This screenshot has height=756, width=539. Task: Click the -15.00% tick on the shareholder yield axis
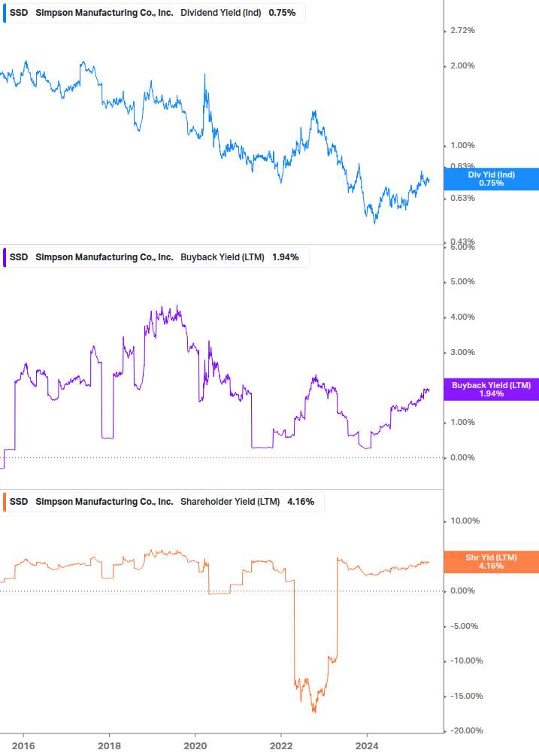tap(466, 697)
